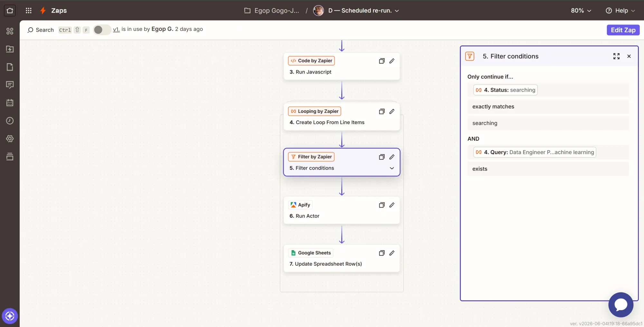This screenshot has height=327, width=644.
Task: Duplicate the Looping by Zapier step
Action: [x=382, y=112]
